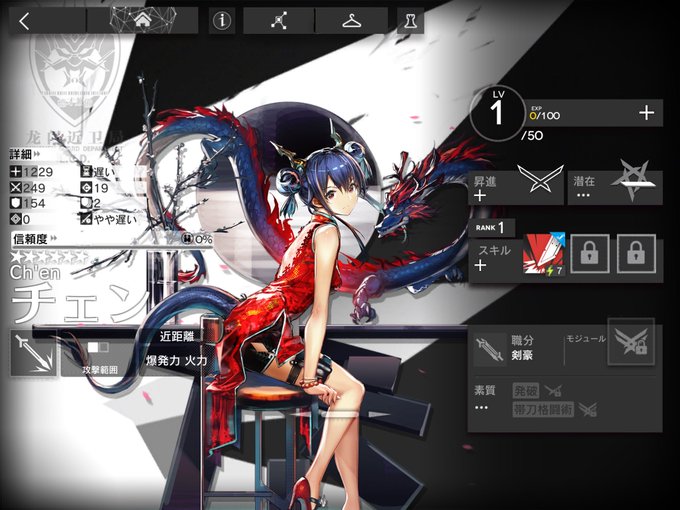
Task: Tap the 爆発力 火力 tags
Action: pyautogui.click(x=176, y=360)
